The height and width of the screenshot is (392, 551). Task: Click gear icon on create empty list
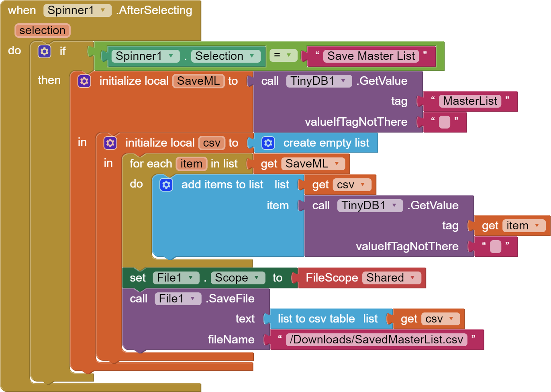268,143
